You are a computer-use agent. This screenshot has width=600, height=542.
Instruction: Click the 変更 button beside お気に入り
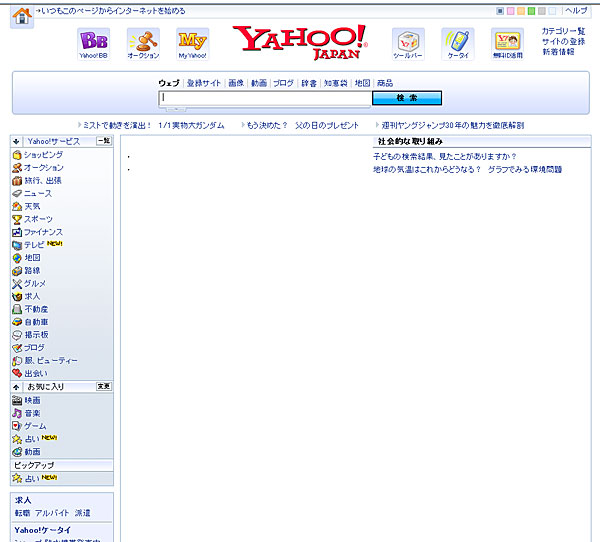[x=104, y=387]
